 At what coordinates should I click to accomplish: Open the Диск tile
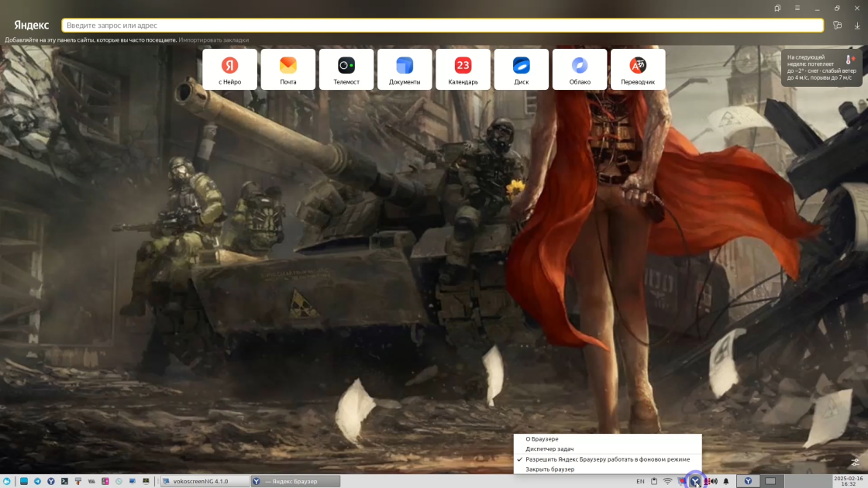pos(522,69)
